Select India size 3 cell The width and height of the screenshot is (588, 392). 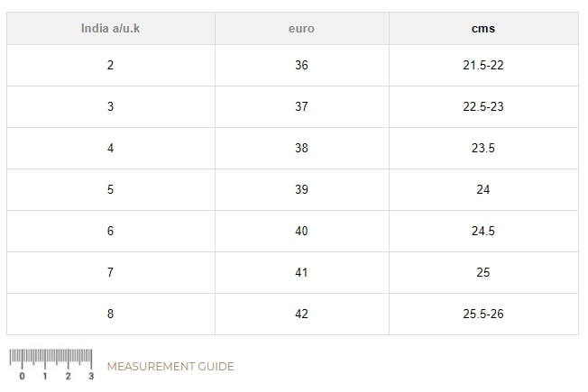pos(111,107)
